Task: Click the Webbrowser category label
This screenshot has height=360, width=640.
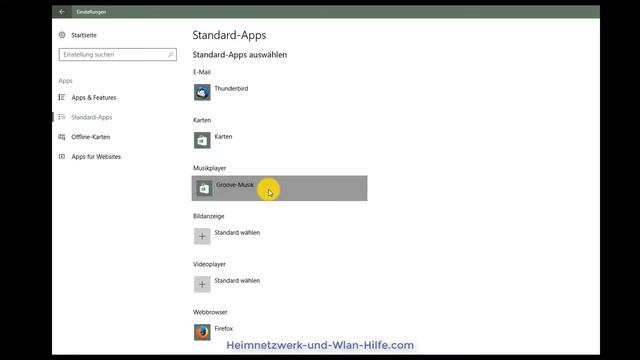Action: click(x=210, y=312)
